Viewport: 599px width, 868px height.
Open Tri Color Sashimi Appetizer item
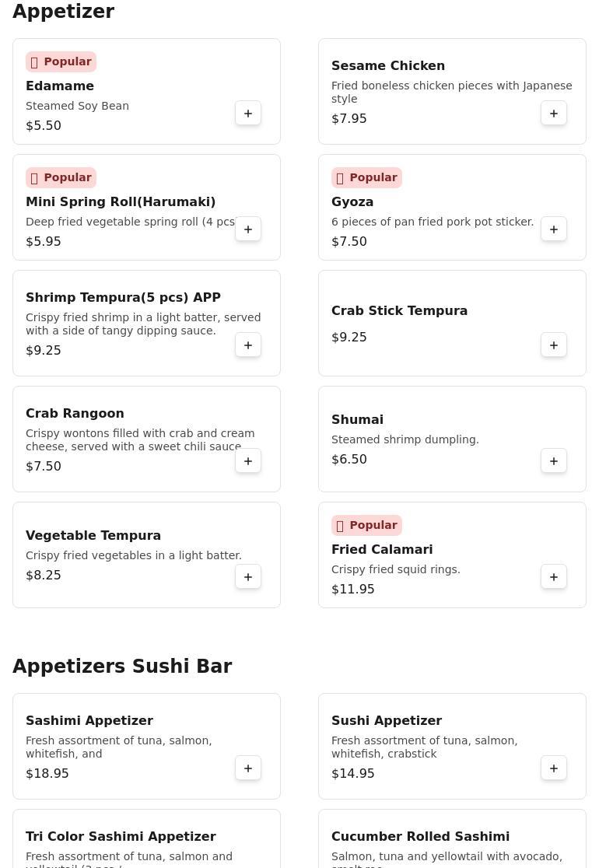(x=121, y=837)
